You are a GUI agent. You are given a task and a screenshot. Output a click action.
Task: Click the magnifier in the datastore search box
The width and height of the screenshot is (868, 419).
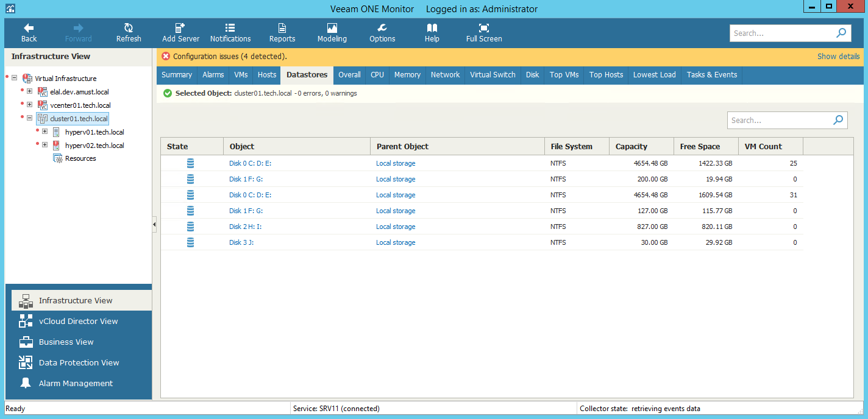click(x=839, y=120)
